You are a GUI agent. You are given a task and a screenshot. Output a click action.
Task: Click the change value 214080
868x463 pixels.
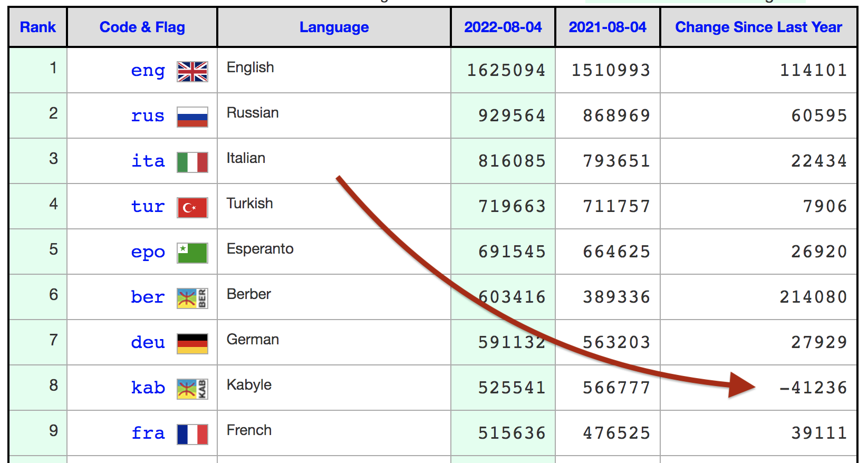(x=813, y=297)
